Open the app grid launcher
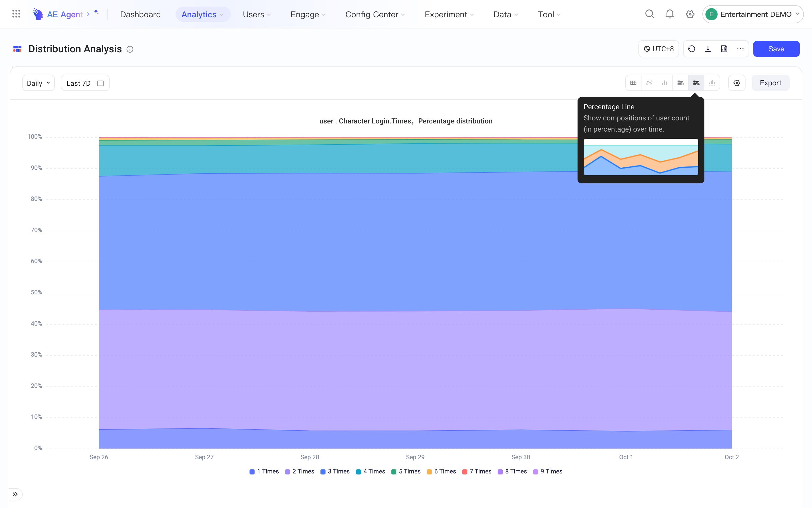The width and height of the screenshot is (812, 508). 16,14
